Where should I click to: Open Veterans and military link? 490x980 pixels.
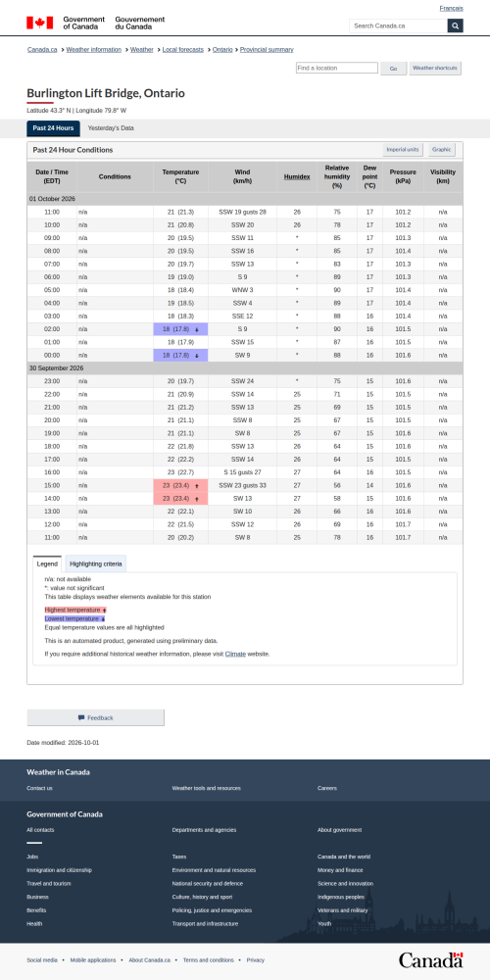click(x=342, y=910)
